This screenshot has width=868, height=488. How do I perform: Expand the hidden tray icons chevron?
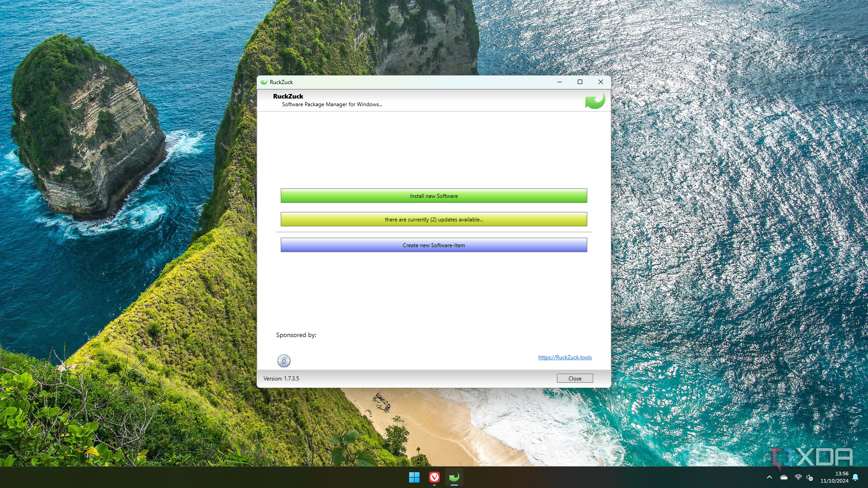(x=769, y=477)
